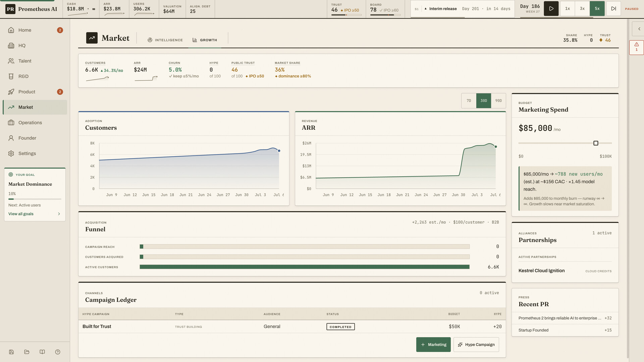
Task: Click the Hype Campaign button
Action: [x=476, y=345]
